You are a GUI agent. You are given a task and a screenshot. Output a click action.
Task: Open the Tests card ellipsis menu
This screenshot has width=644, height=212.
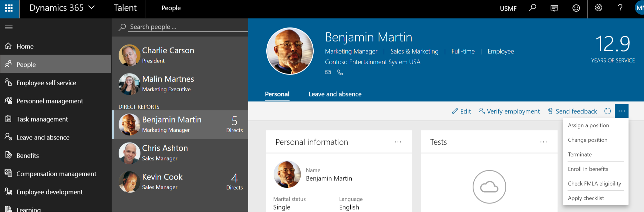click(543, 142)
